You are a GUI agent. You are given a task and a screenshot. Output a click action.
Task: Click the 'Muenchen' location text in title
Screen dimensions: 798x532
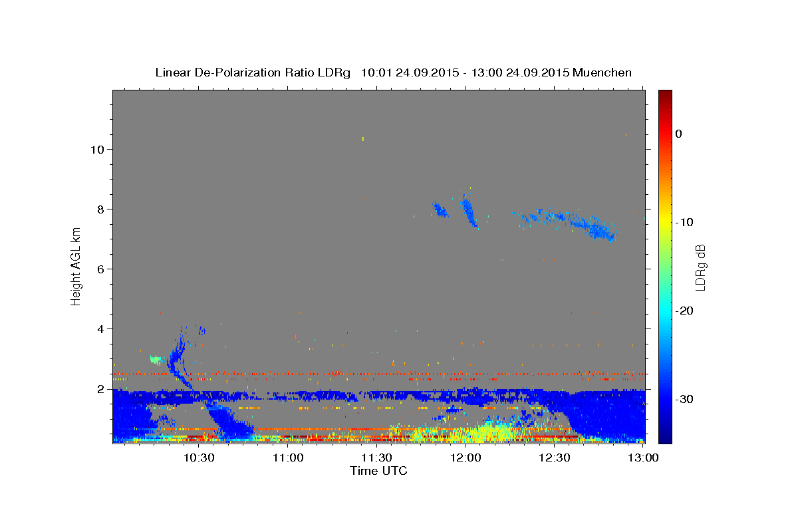(x=602, y=72)
